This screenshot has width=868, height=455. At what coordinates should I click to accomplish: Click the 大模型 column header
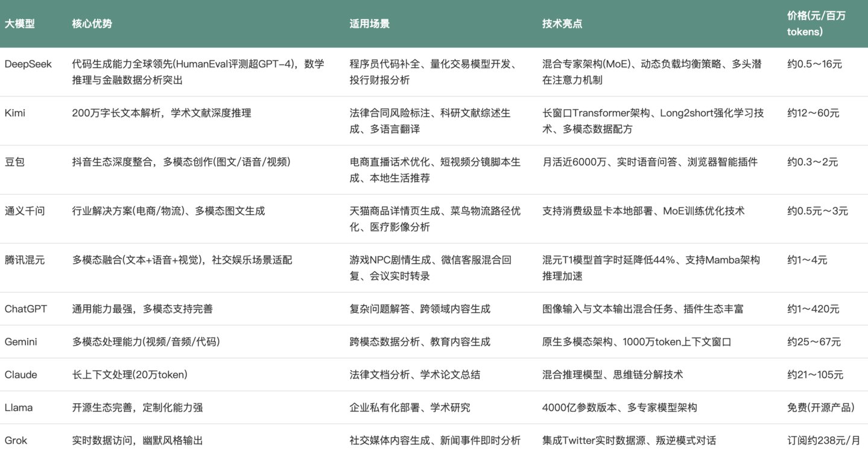coord(20,24)
